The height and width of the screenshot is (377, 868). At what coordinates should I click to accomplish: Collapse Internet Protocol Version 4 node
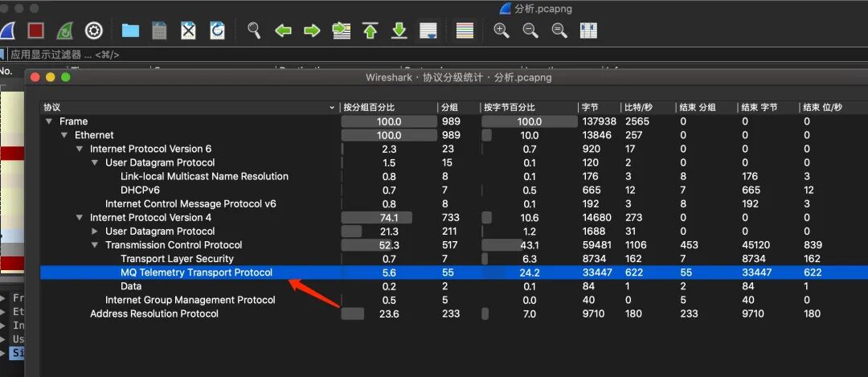tap(80, 218)
